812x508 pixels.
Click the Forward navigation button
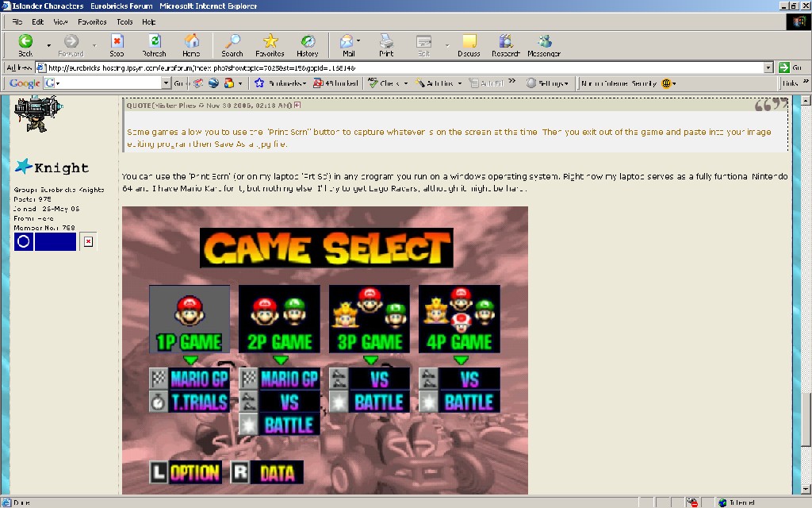point(71,45)
